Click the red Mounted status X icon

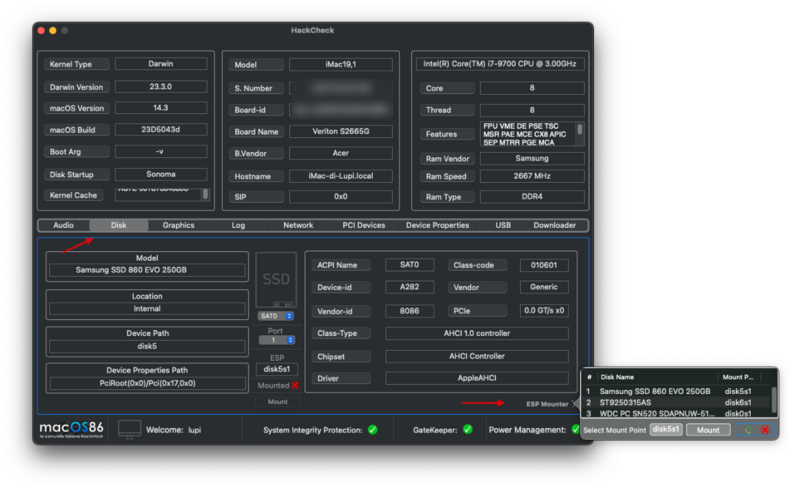tap(294, 385)
